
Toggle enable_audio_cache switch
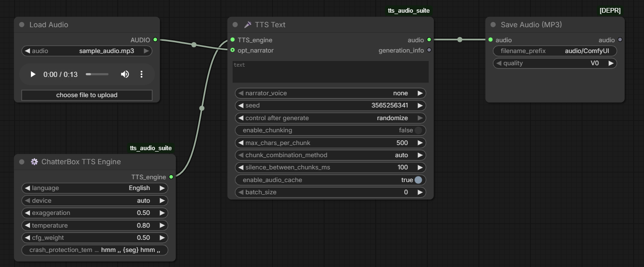(x=418, y=180)
